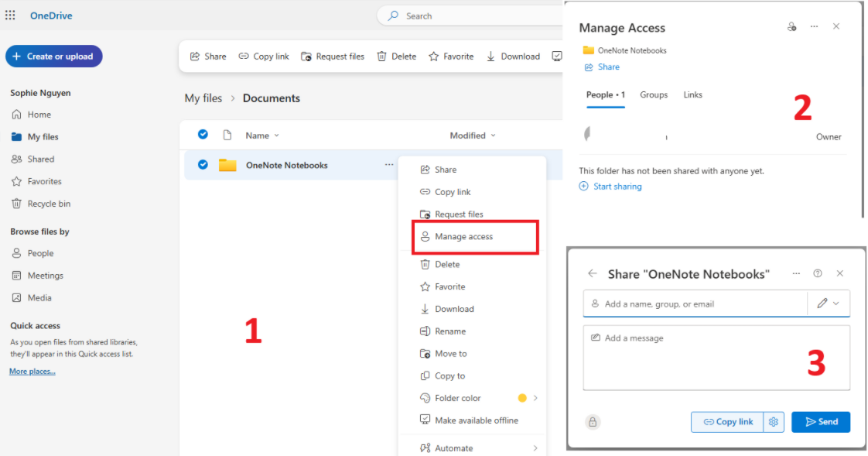Click the More places link
This screenshot has width=868, height=456.
(x=32, y=372)
